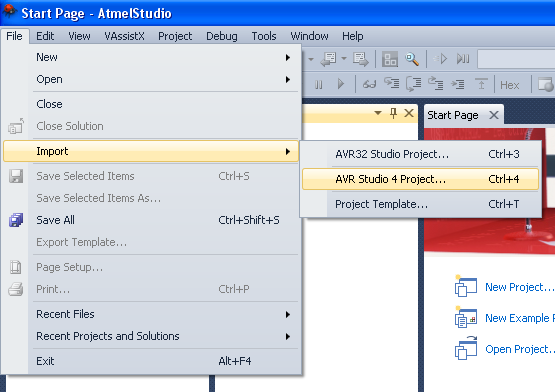Click the Break All pause icon
The width and height of the screenshot is (555, 392).
pyautogui.click(x=319, y=85)
